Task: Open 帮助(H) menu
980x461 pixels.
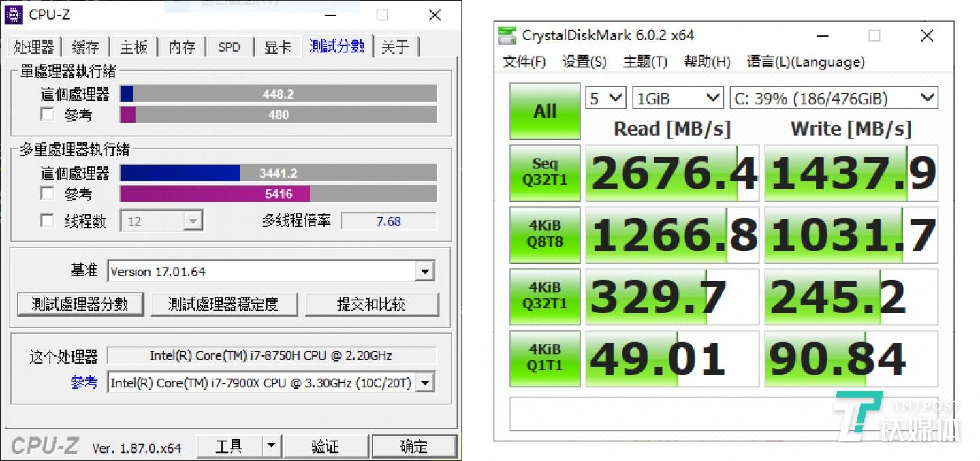Action: pos(707,62)
